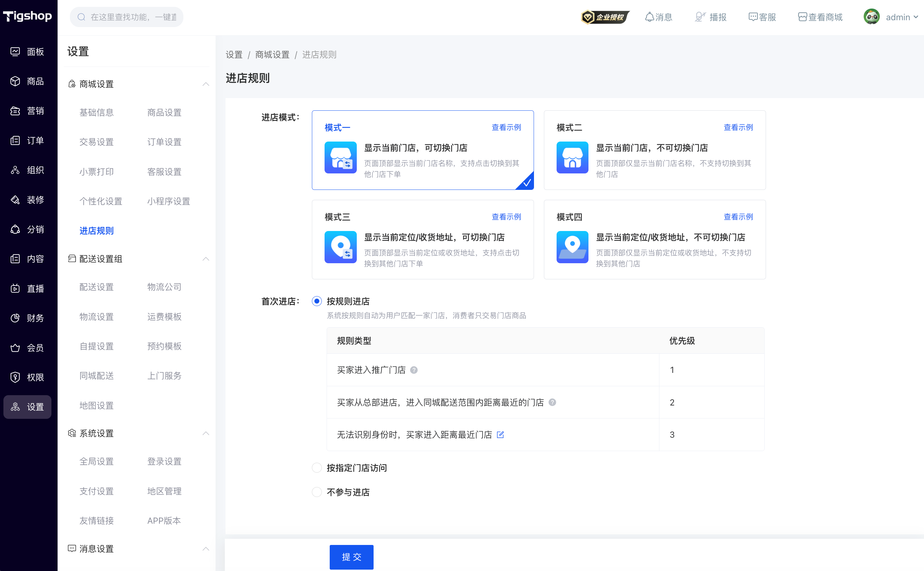Open the 内容 content icon in sidebar
The image size is (924, 571).
point(15,259)
